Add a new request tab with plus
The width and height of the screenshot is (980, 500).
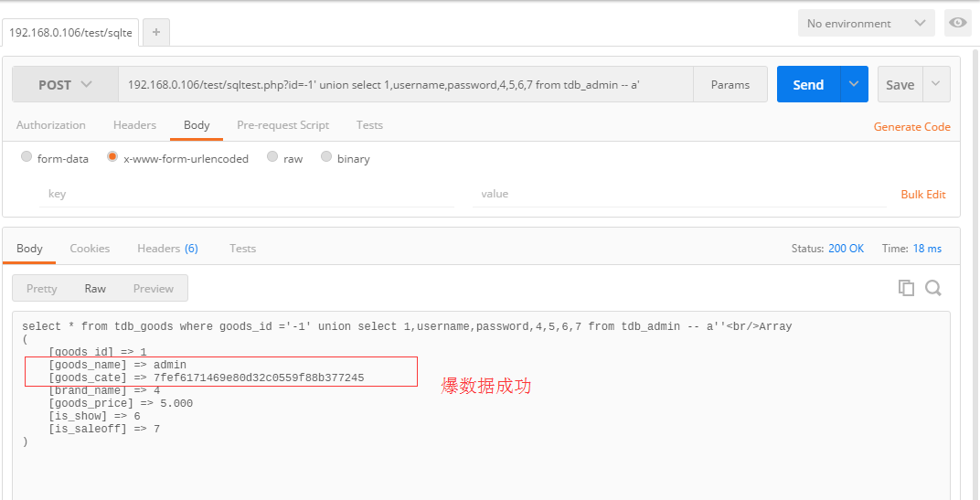pyautogui.click(x=156, y=32)
